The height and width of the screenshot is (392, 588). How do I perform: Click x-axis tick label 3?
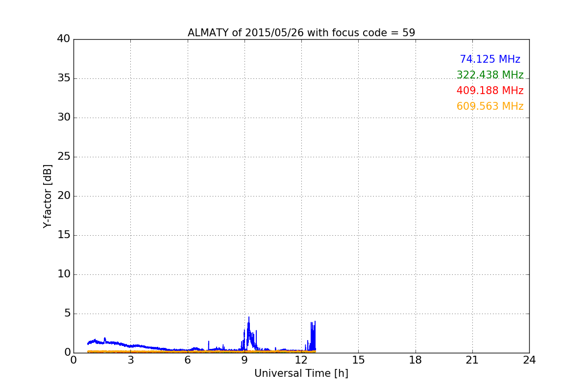pyautogui.click(x=130, y=360)
